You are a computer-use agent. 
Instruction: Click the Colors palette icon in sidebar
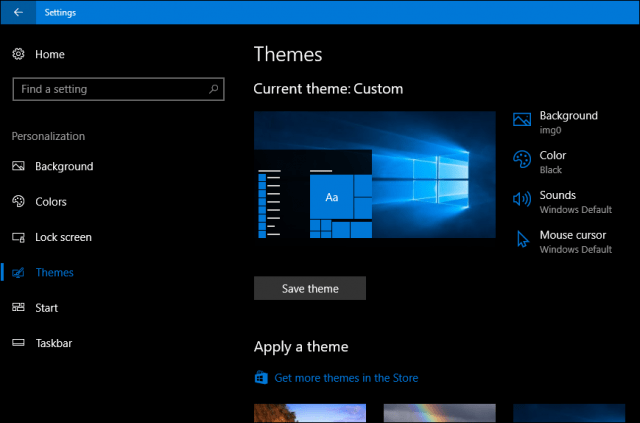click(18, 201)
